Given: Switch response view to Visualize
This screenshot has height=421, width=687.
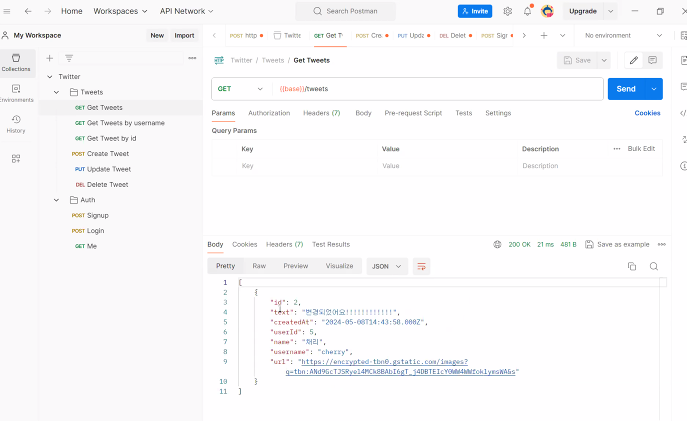Looking at the screenshot, I should [339, 266].
